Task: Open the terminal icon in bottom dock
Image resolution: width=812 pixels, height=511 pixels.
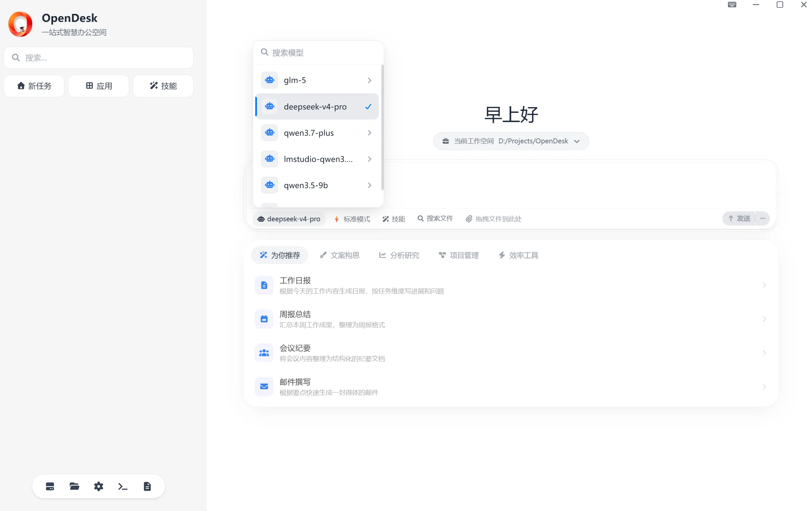Action: (123, 486)
